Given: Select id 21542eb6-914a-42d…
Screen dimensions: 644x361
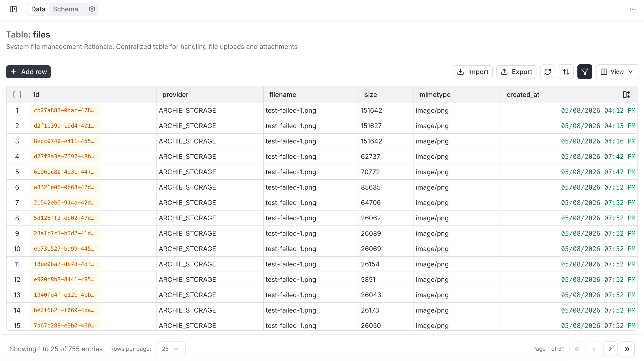Looking at the screenshot, I should coord(64,203).
